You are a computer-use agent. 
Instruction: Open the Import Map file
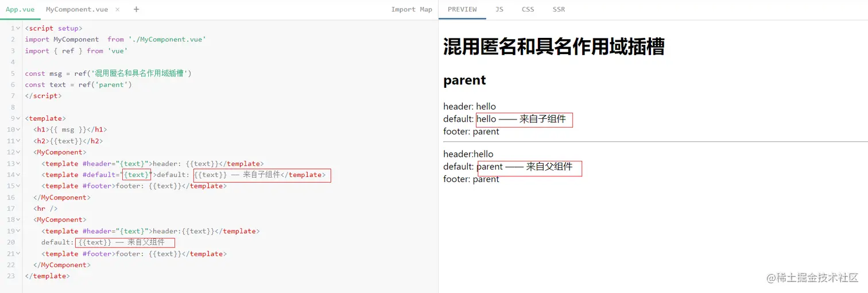(412, 9)
